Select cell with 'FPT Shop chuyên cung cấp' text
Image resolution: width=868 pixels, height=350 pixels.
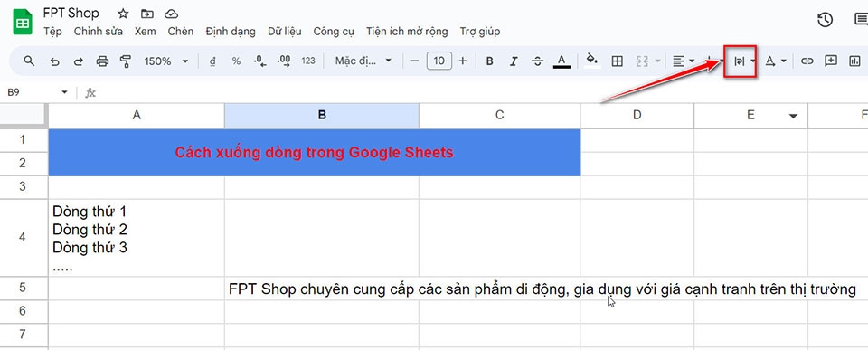322,289
